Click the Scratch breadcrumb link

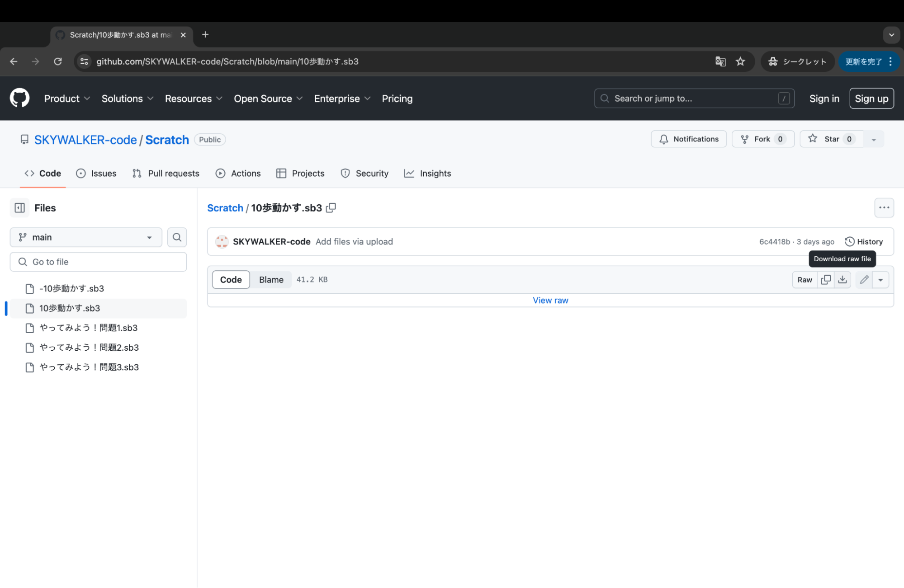pyautogui.click(x=225, y=208)
